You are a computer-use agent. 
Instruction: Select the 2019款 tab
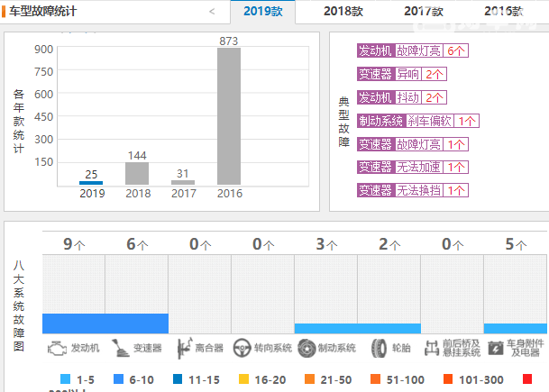263,12
